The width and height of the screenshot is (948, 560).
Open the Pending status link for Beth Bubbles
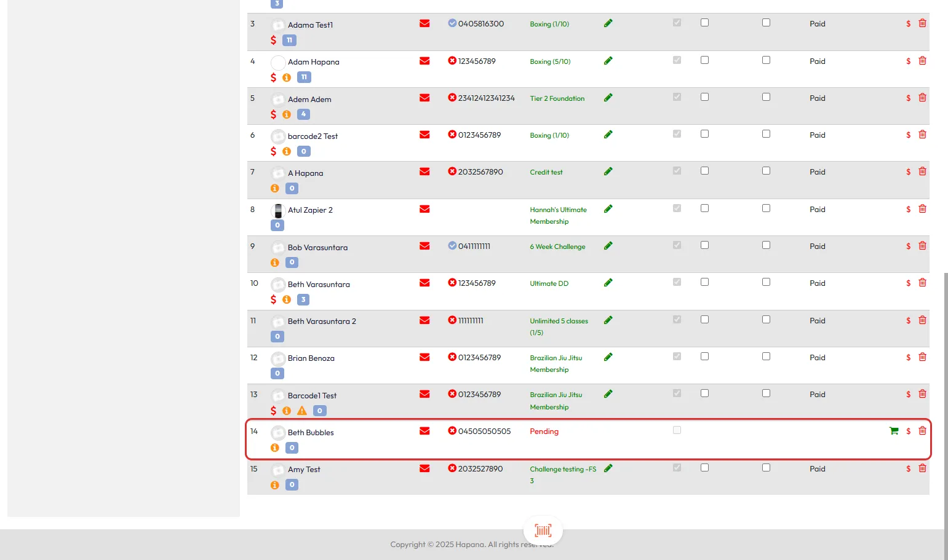click(x=544, y=432)
